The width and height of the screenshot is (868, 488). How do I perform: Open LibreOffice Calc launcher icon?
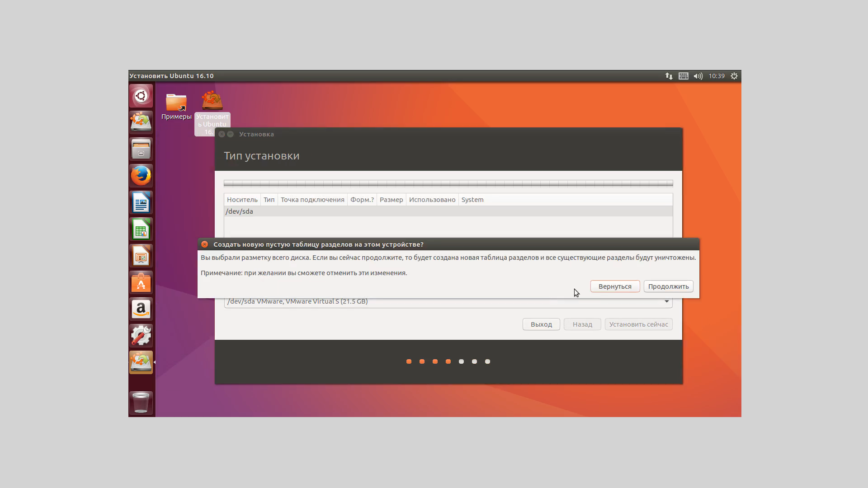pos(141,230)
